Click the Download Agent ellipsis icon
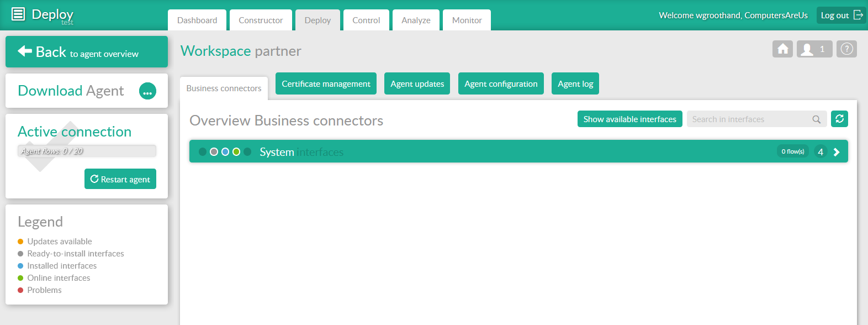Viewport: 868px width, 325px height. click(x=147, y=91)
